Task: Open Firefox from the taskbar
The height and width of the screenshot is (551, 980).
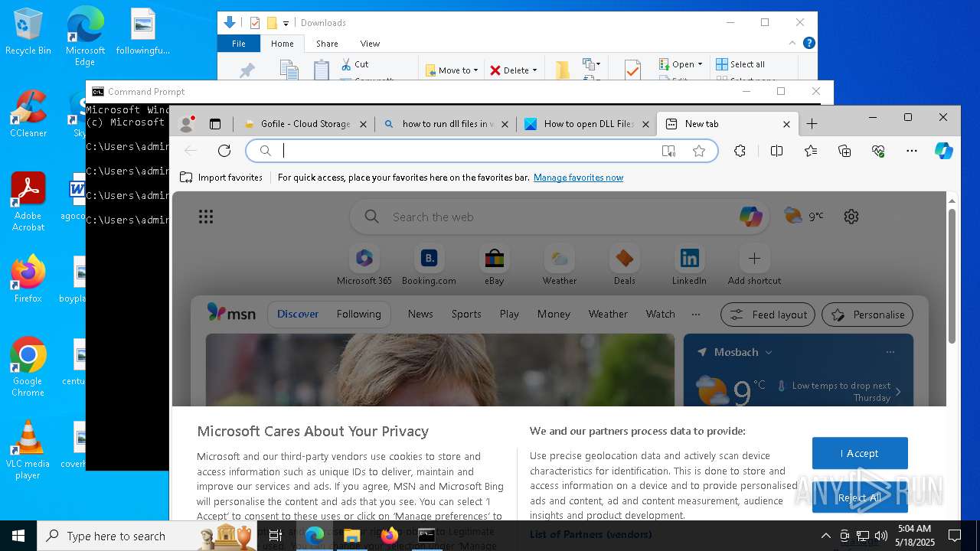Action: coord(389,536)
